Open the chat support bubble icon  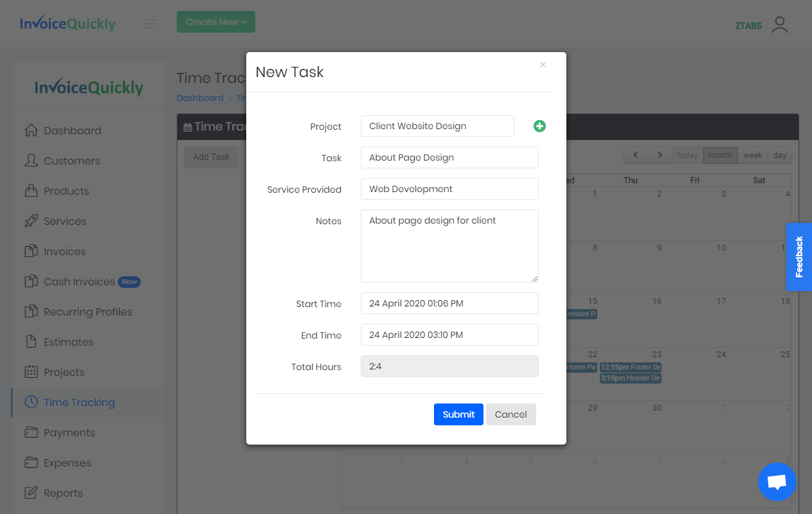pos(777,482)
